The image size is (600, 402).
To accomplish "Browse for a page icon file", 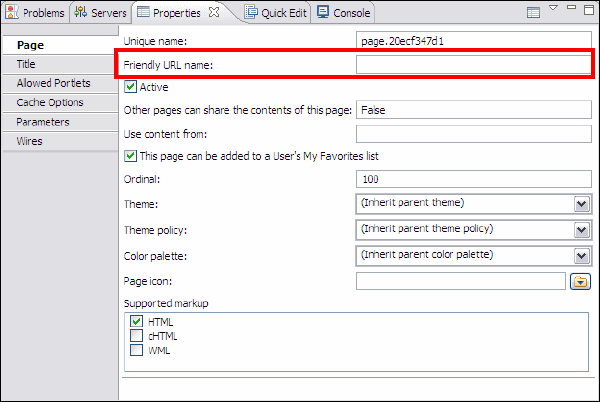I will pos(579,282).
